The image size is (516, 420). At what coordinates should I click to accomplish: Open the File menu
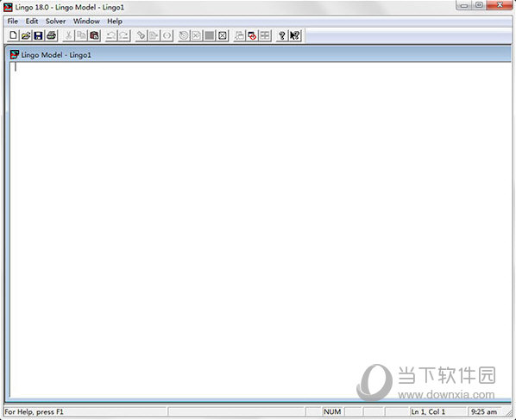[13, 21]
